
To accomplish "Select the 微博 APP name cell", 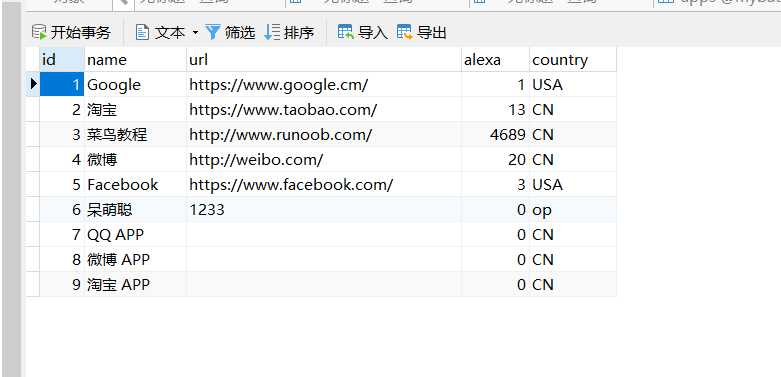I will (x=135, y=259).
